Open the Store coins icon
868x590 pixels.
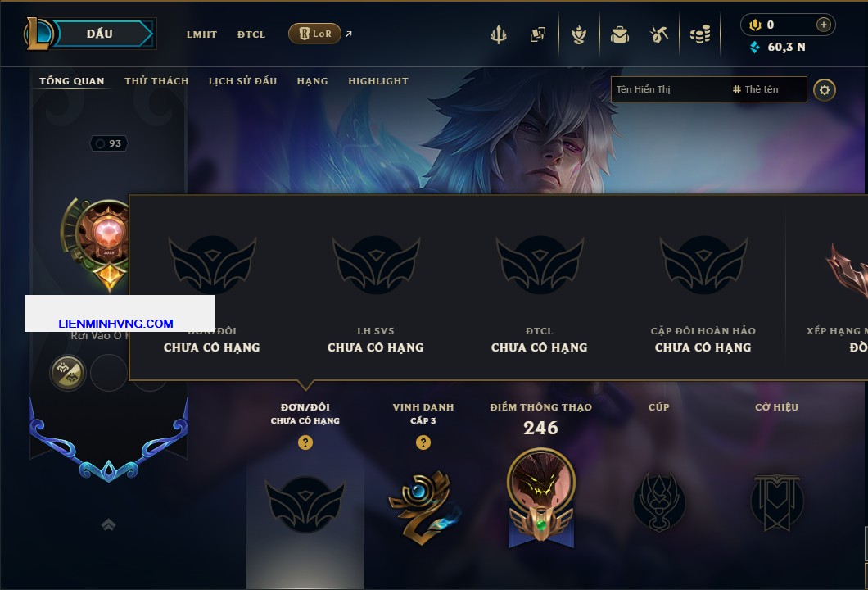(x=699, y=35)
